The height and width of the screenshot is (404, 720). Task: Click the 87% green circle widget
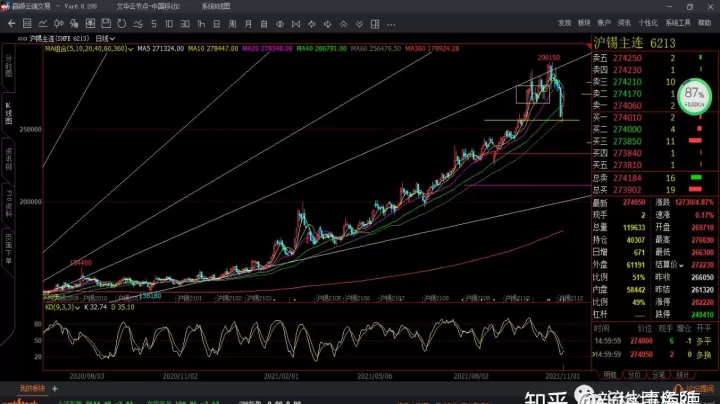tap(694, 96)
